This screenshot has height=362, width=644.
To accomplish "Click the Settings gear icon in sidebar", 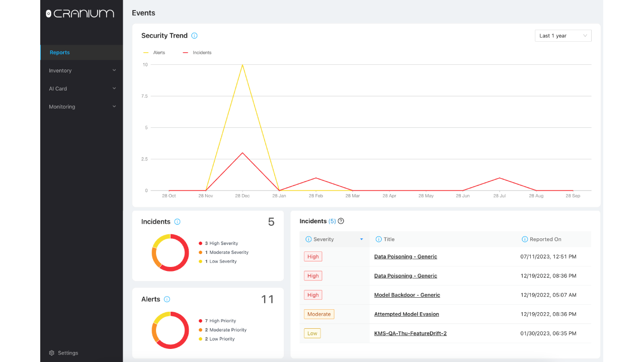I will [52, 353].
